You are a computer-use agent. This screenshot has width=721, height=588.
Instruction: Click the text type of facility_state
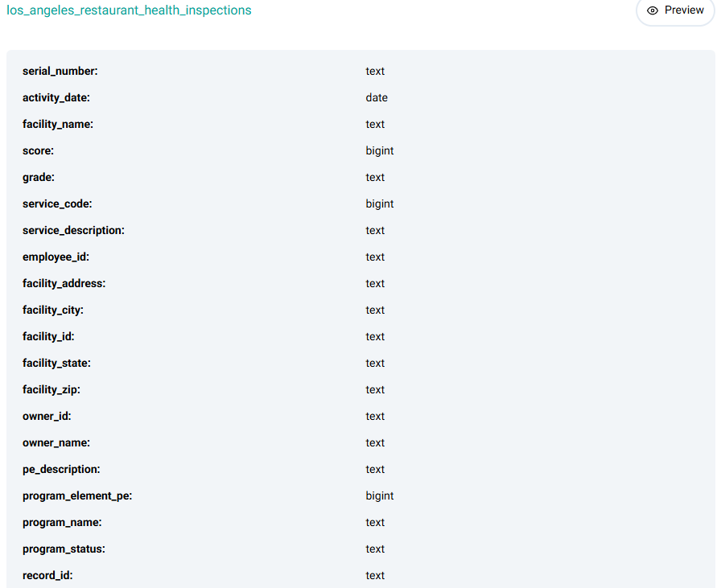375,364
